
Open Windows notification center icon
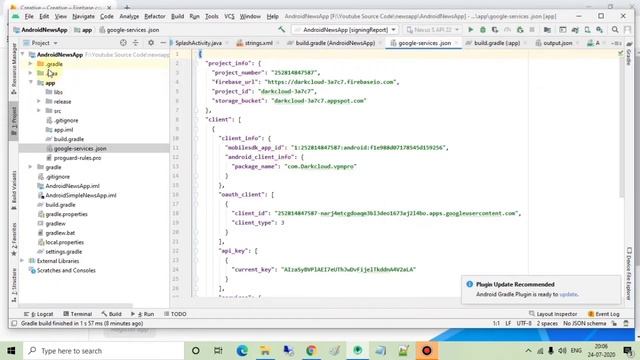pos(628,351)
